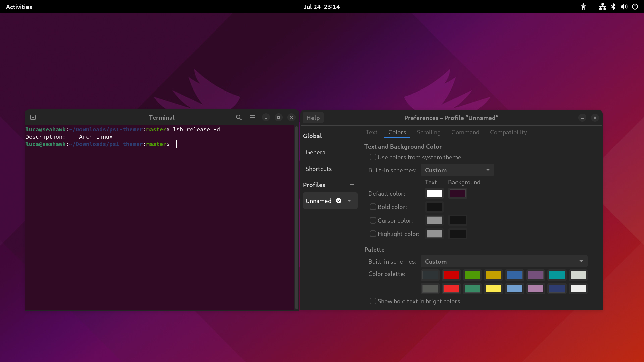Open the text color Built-in schemes dropdown
644x362 pixels.
tap(457, 170)
